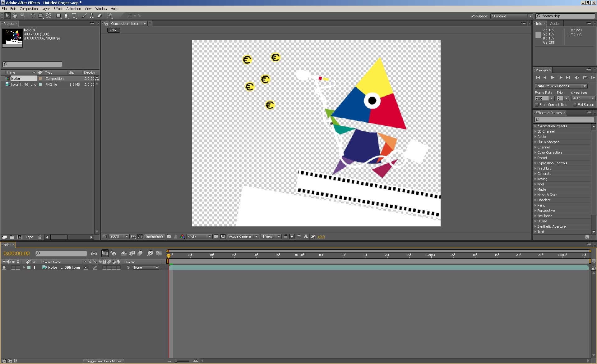Select the Clone Stamp tool

point(91,16)
